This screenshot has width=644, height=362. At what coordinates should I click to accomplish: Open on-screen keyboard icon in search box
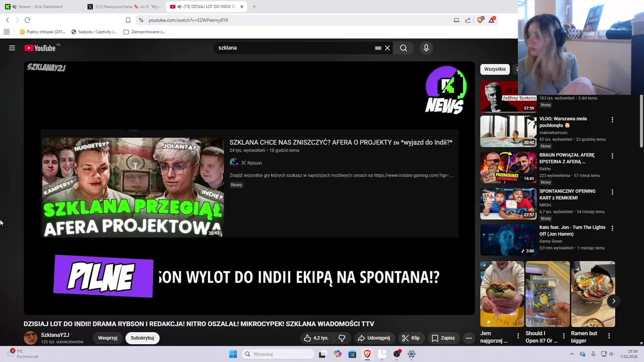click(378, 48)
